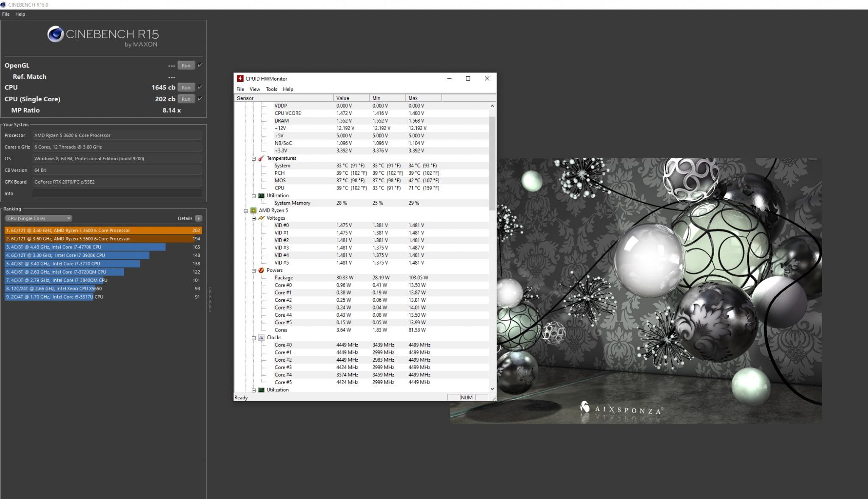The width and height of the screenshot is (868, 499).
Task: Collapse the Temperatures tree node
Action: (254, 159)
